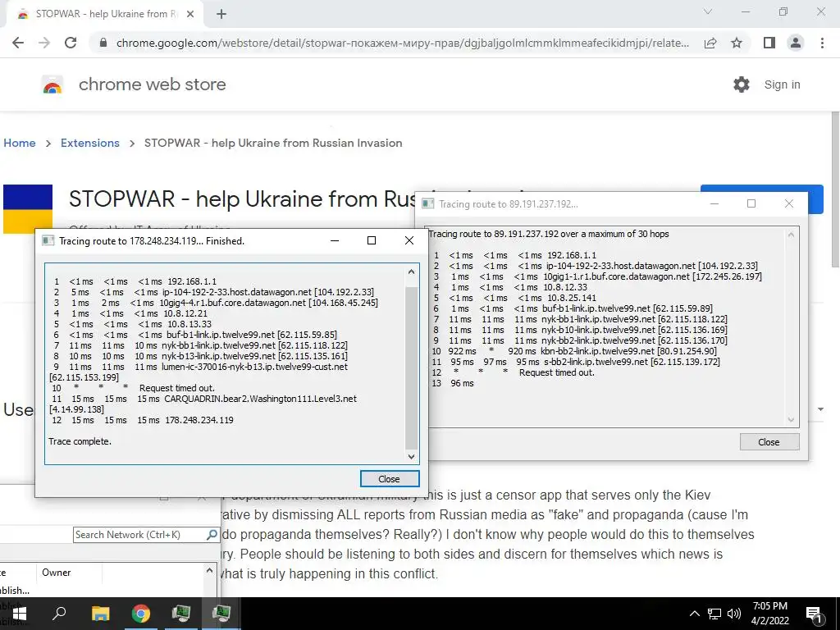Image resolution: width=840 pixels, height=630 pixels.
Task: Open Extensions breadcrumb link
Action: [90, 143]
